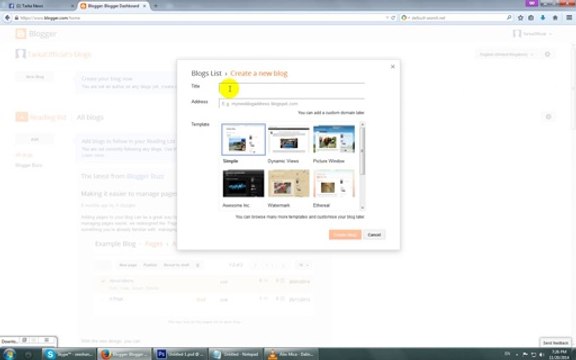Click the Blogger logo icon

21,34
